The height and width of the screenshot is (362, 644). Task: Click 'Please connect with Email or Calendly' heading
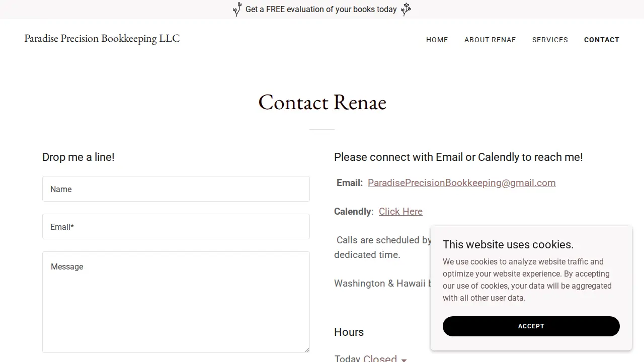click(458, 157)
